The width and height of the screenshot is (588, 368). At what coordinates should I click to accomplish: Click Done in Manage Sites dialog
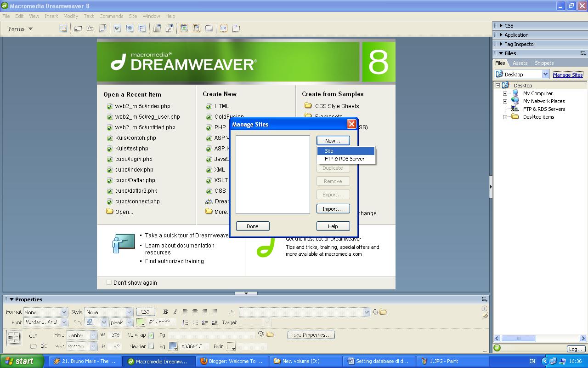(x=253, y=226)
